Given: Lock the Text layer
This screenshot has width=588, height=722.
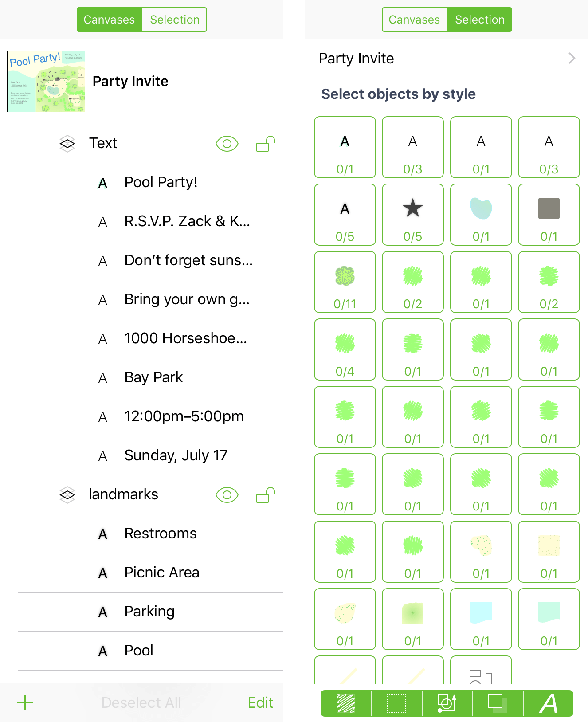Looking at the screenshot, I should (266, 144).
